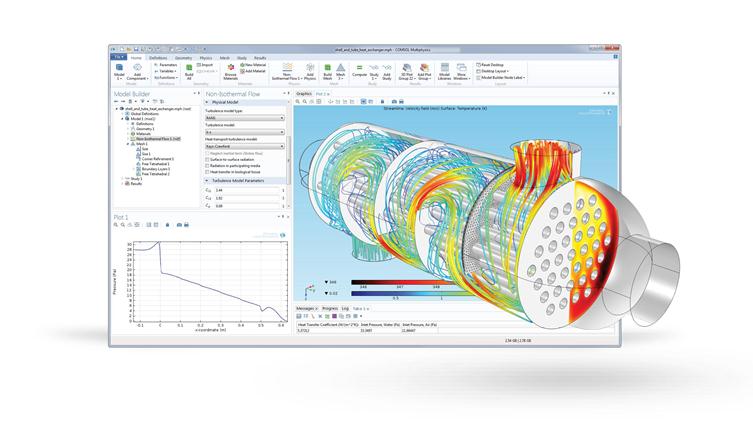This screenshot has height=425, width=753.
Task: Select Non-Isothermal Flow node in Model Builder
Action: tap(149, 138)
